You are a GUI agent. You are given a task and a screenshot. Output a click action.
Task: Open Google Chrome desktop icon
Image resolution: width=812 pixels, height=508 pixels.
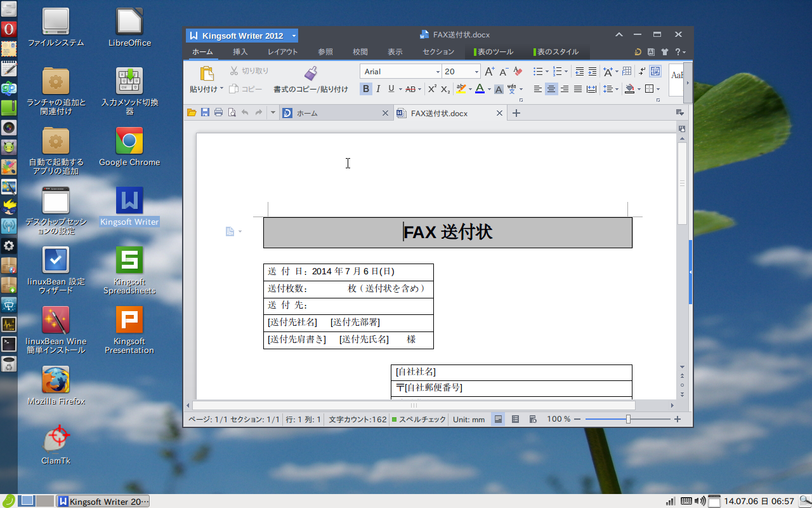coord(129,147)
